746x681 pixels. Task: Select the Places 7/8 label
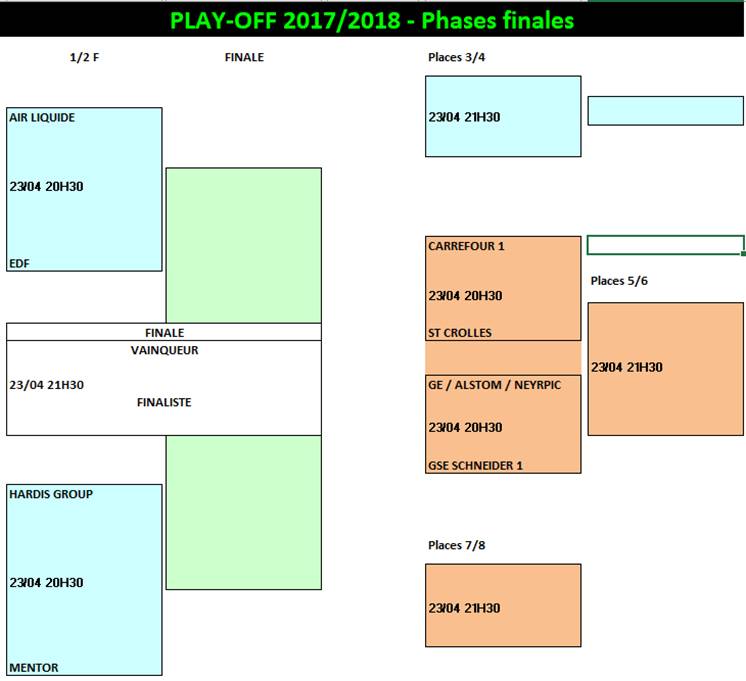[456, 545]
